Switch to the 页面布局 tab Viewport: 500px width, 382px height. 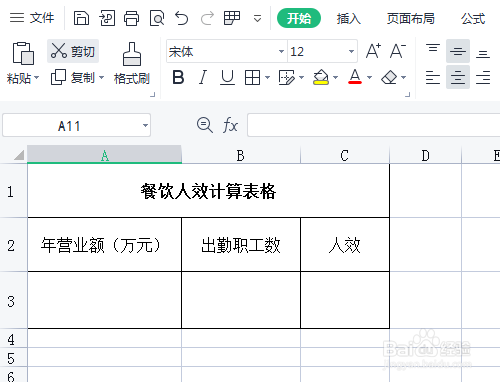[411, 18]
